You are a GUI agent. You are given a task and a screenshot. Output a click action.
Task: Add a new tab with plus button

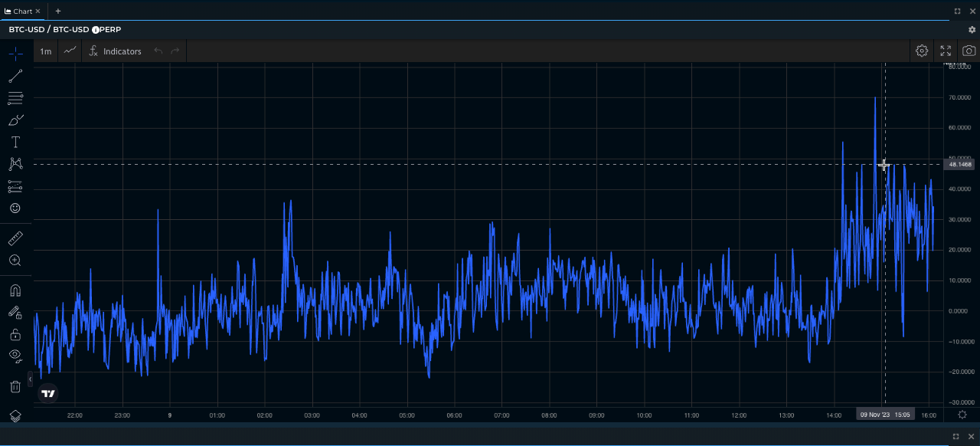pyautogui.click(x=58, y=11)
